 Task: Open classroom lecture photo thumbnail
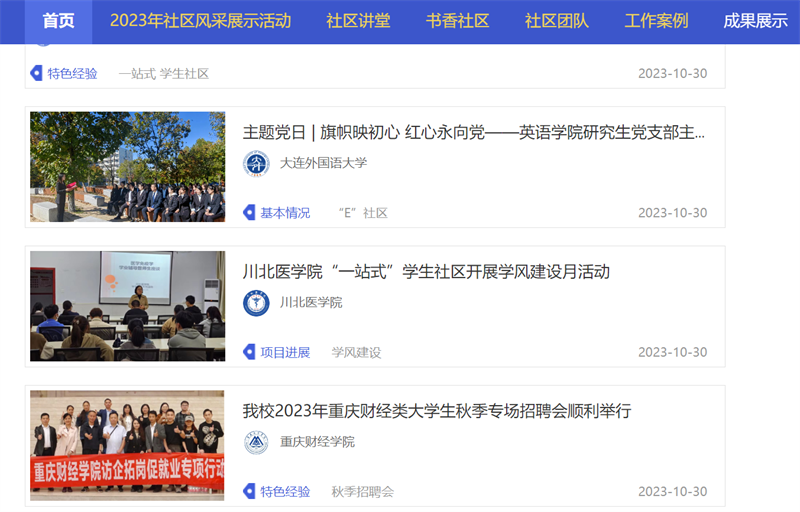[128, 306]
